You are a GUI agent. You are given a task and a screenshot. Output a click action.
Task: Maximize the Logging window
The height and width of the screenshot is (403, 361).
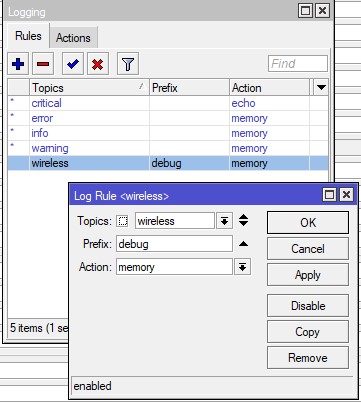click(x=305, y=11)
